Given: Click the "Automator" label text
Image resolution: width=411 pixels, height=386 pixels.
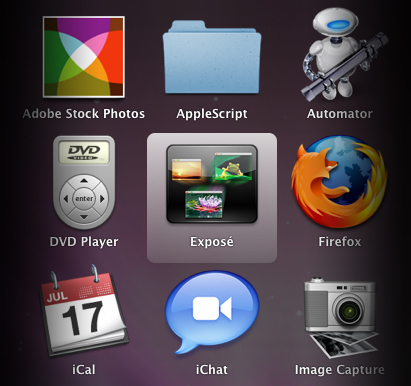Looking at the screenshot, I should [x=340, y=114].
